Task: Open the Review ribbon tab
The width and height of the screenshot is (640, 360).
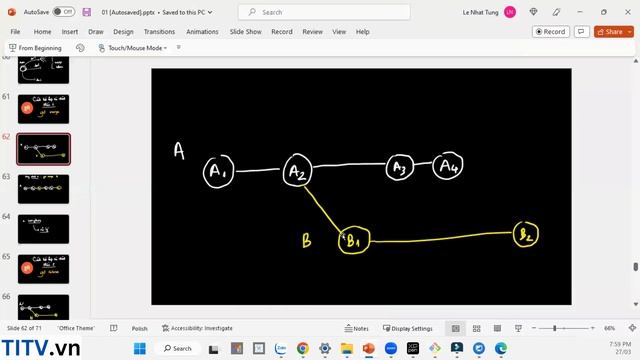Action: click(x=312, y=31)
